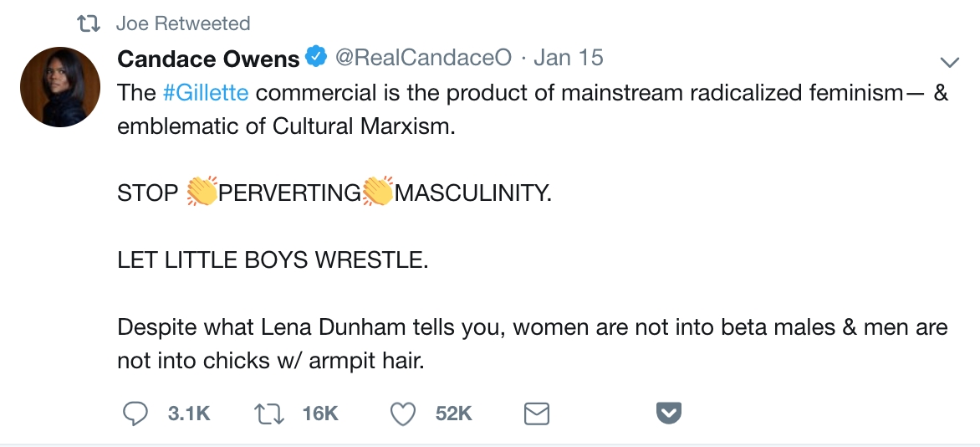Image resolution: width=980 pixels, height=447 pixels.
Task: Click the 16K retweets count
Action: (319, 413)
